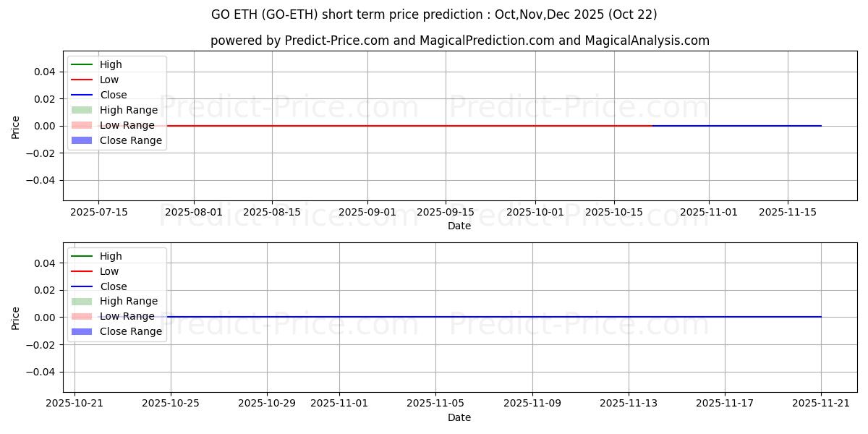Click the chart title GO ETH price prediction
The height and width of the screenshot is (434, 868).
(434, 14)
